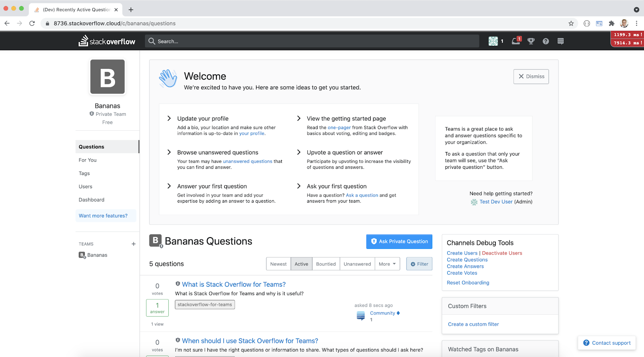Click Ask Private Question button
Screen dimensions: 644x357
coord(399,242)
